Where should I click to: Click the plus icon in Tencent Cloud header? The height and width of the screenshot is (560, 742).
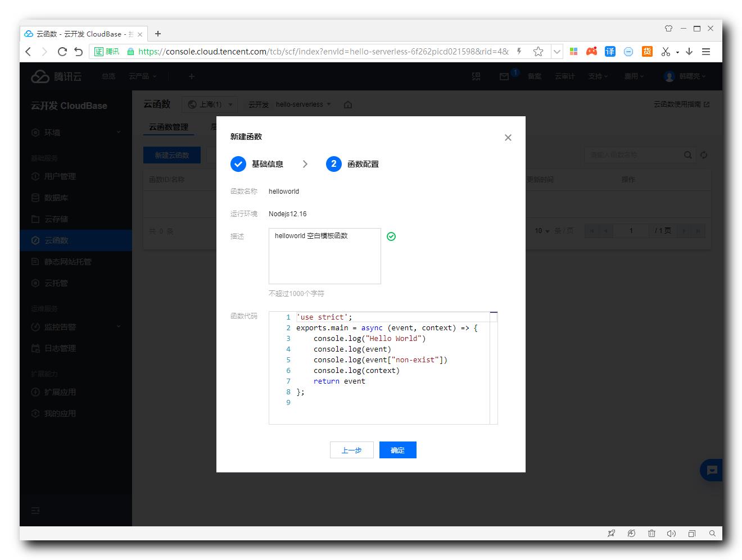coord(192,76)
